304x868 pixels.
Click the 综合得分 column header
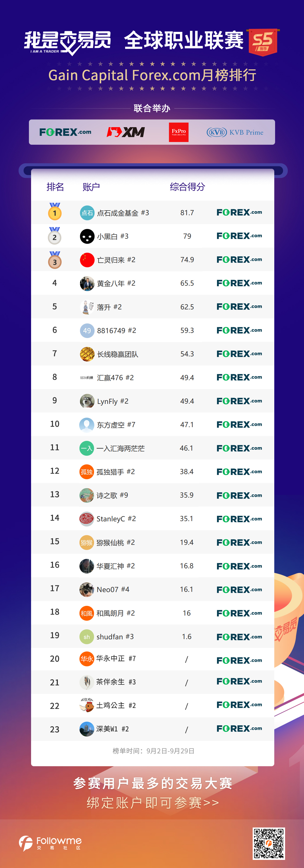coord(188,187)
